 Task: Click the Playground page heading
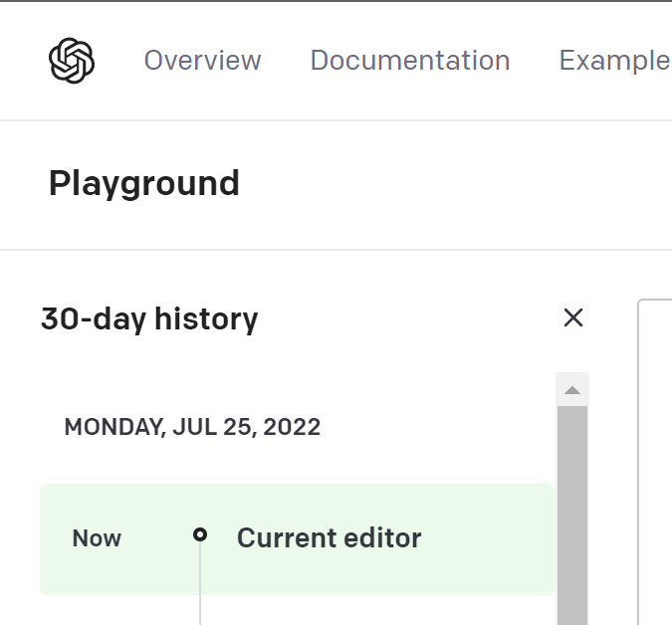pos(144,184)
